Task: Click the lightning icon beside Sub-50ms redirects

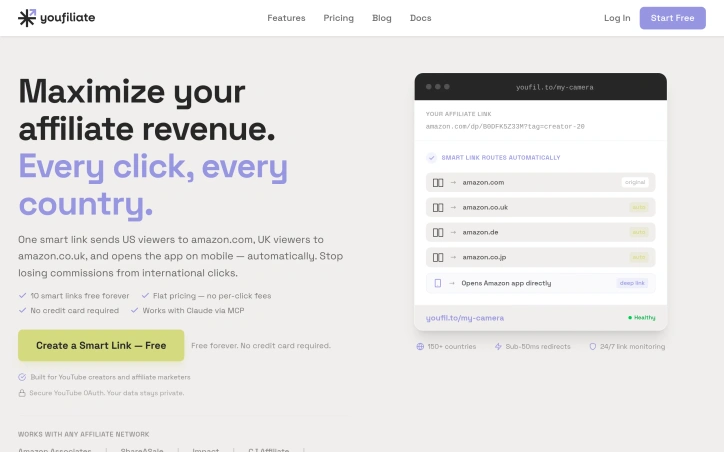Action: 498,347
